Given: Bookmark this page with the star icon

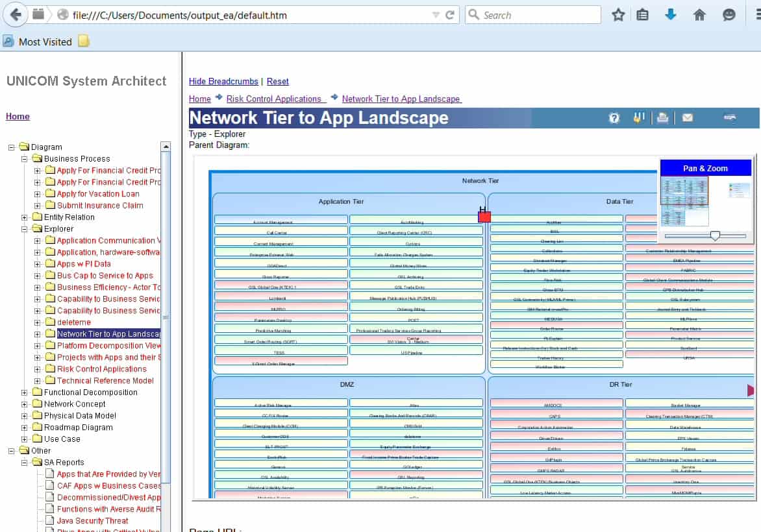Looking at the screenshot, I should [618, 15].
